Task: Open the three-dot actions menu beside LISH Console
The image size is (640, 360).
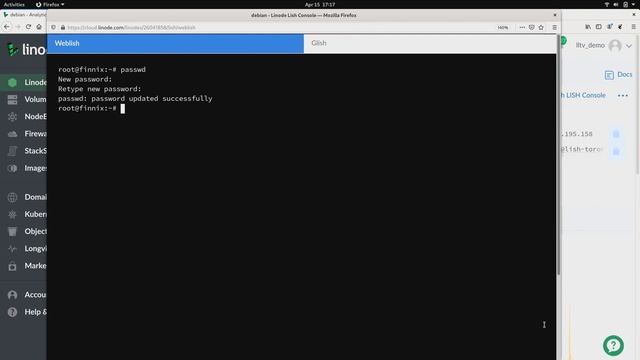Action: coord(622,96)
